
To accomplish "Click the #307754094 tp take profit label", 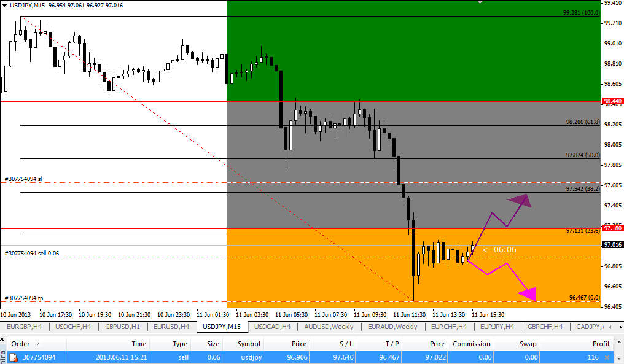I will (23, 298).
